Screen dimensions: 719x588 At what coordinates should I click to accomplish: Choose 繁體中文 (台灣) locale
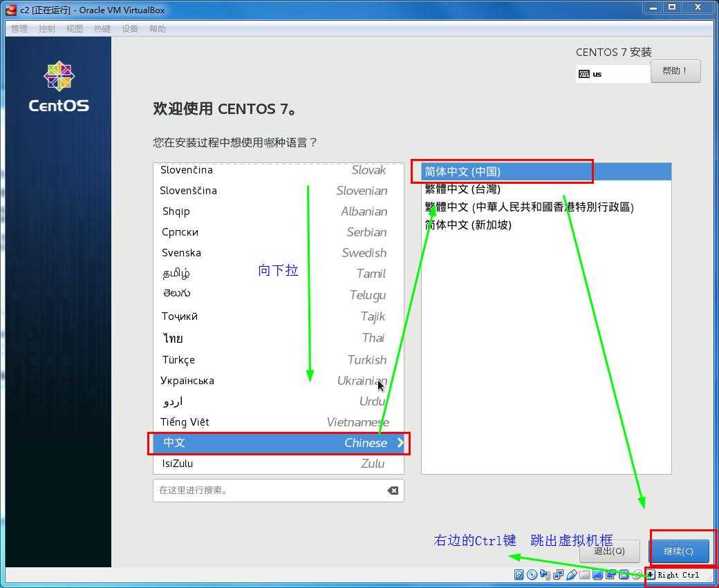point(546,189)
